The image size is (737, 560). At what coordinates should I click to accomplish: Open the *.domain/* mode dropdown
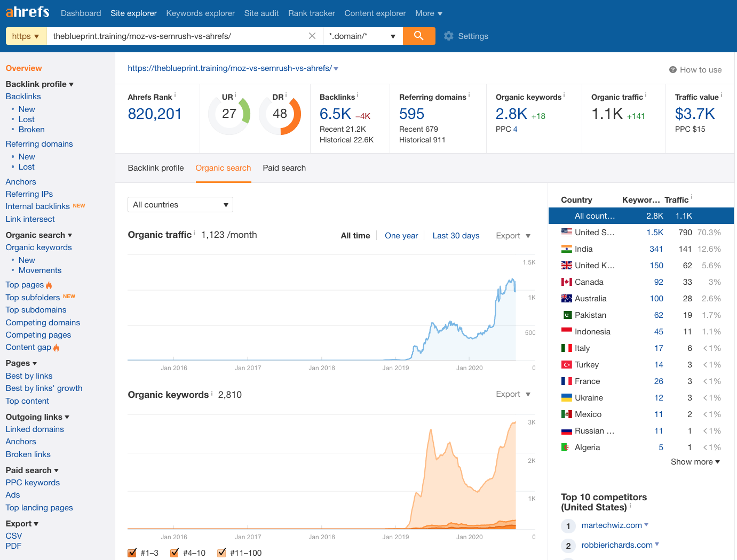pyautogui.click(x=363, y=36)
